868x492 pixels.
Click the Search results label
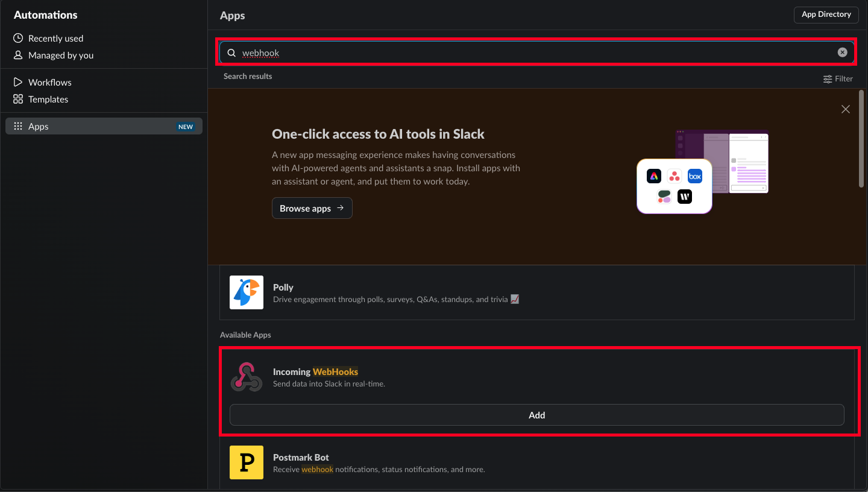click(248, 76)
